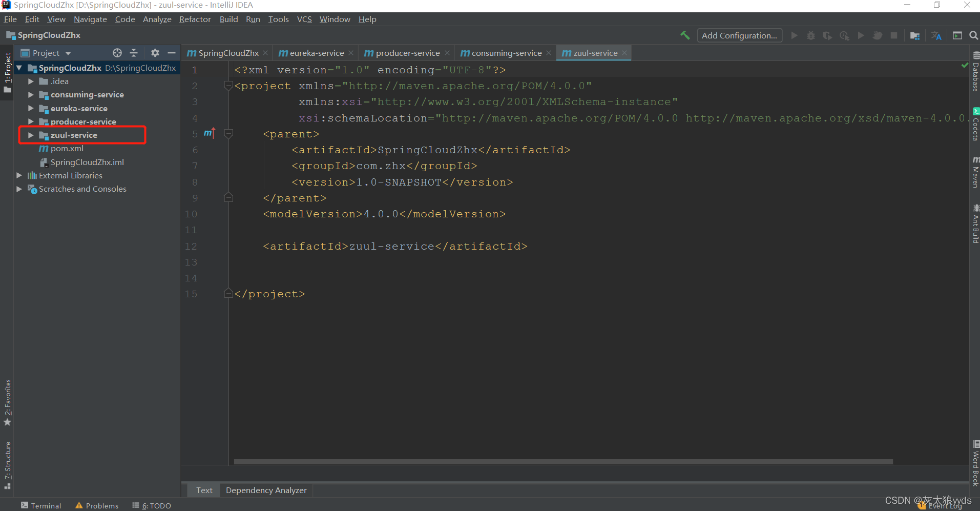The image size is (980, 511).
Task: Click the inspection status checkmark in editor
Action: pyautogui.click(x=965, y=66)
